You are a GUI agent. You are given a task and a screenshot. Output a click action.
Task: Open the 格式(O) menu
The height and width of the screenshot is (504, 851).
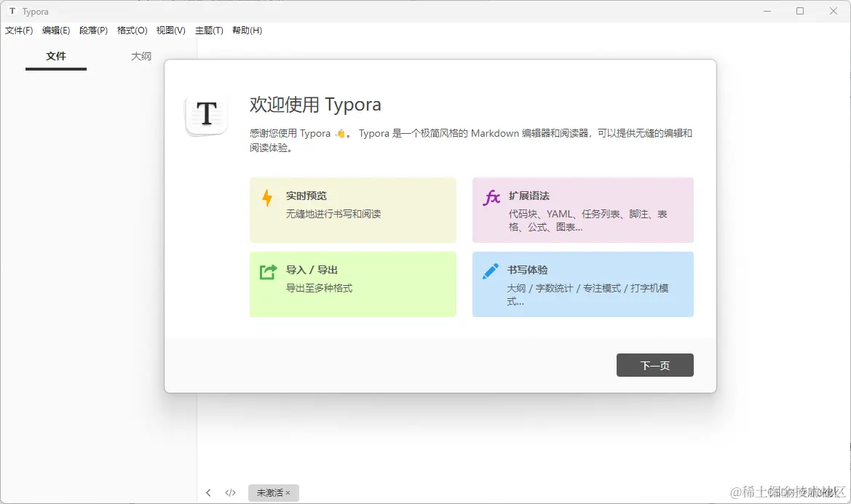tap(132, 31)
